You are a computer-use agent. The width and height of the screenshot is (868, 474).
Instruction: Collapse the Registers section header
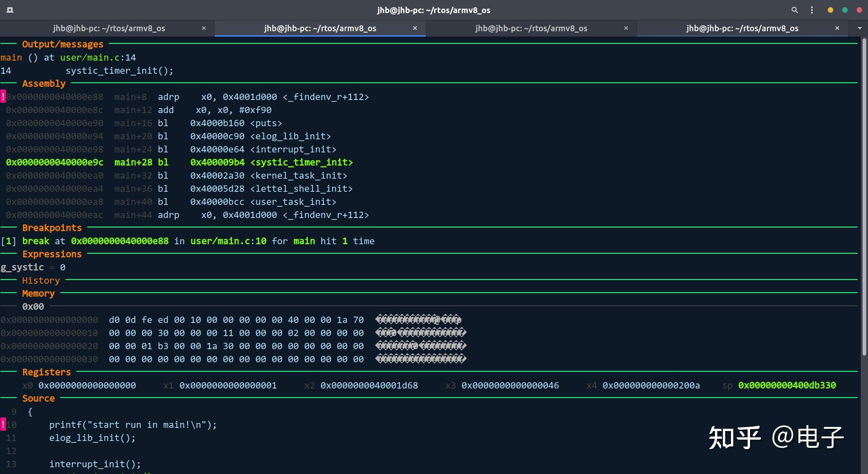click(x=46, y=372)
